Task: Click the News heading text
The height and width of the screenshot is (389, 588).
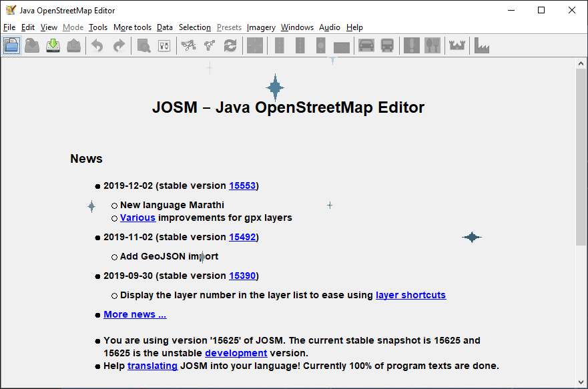Action: click(x=86, y=159)
